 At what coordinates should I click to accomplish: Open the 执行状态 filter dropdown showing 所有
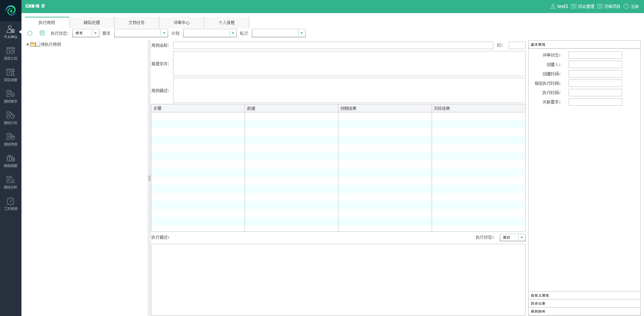click(95, 33)
